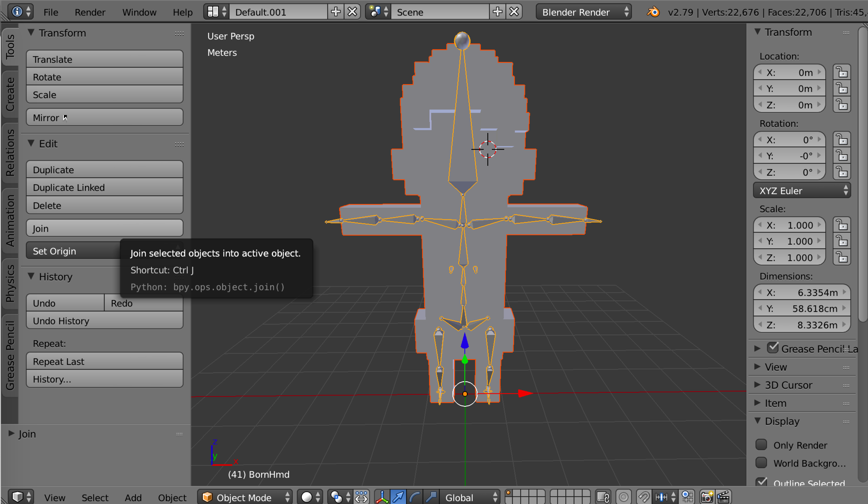Click the Join button
This screenshot has height=504, width=868.
point(104,228)
